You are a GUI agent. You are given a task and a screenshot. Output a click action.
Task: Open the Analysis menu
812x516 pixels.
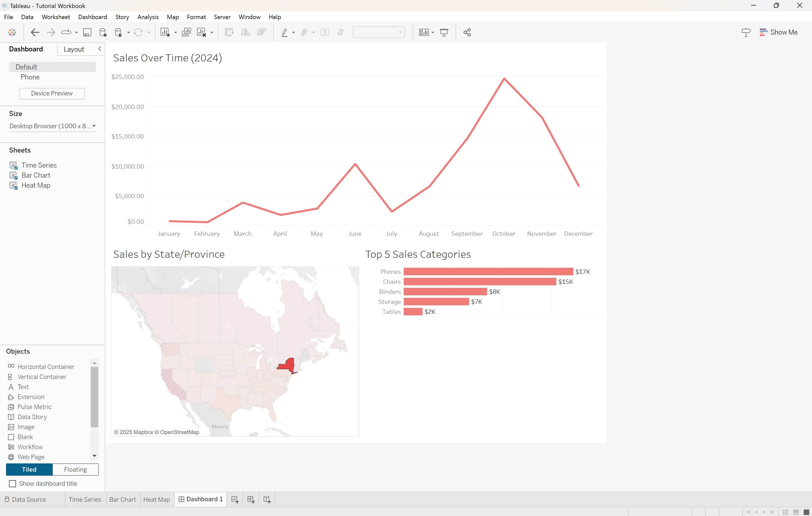[x=148, y=17]
